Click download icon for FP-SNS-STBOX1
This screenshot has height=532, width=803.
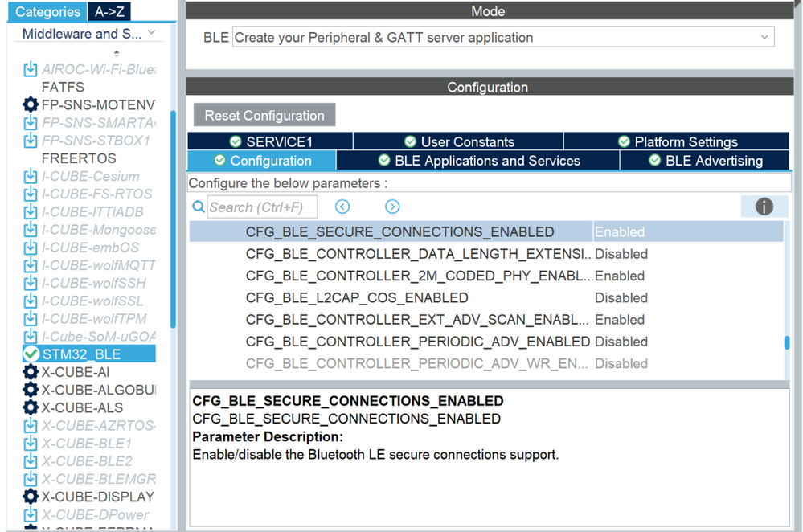[31, 141]
